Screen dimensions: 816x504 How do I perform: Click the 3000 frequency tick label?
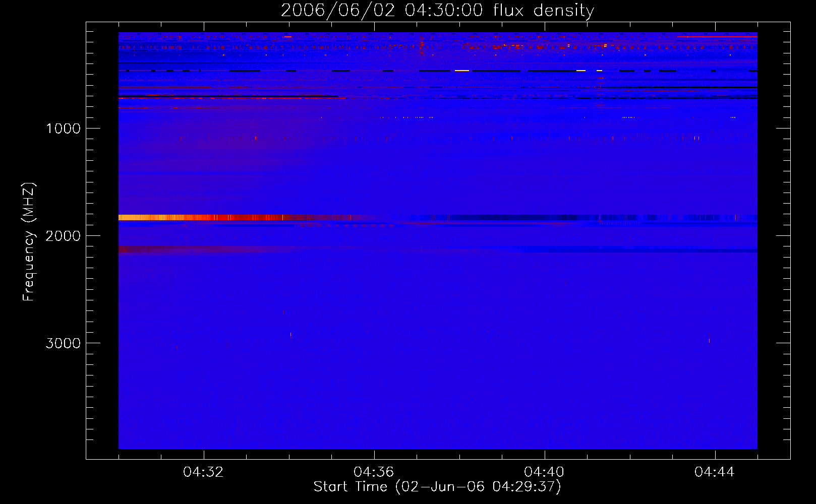tap(63, 343)
